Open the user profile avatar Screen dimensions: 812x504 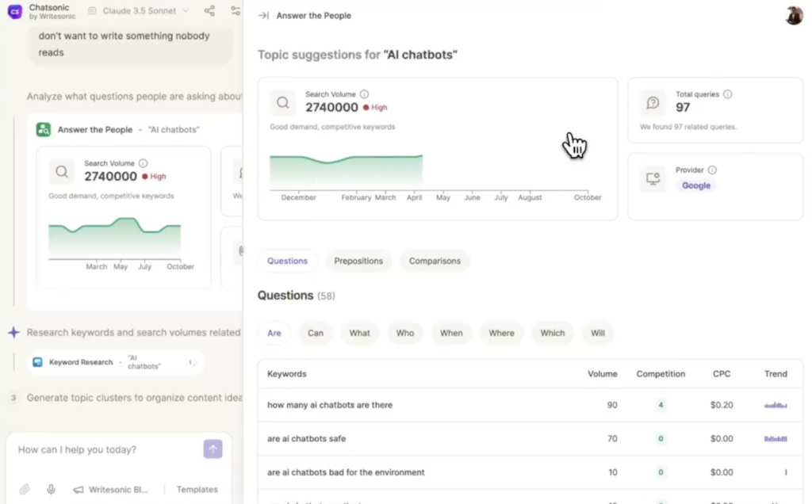[x=793, y=16]
